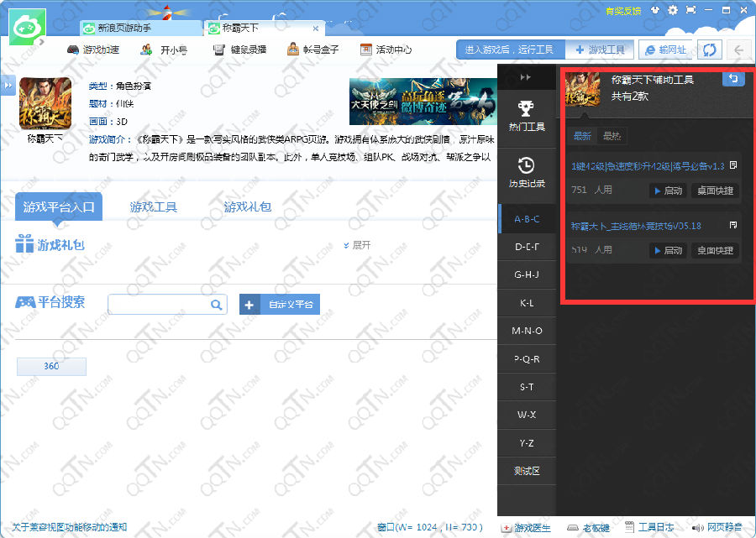Screen dimensions: 756x538
Task: Collapse sidebar using top double-arrow
Action: (x=526, y=77)
